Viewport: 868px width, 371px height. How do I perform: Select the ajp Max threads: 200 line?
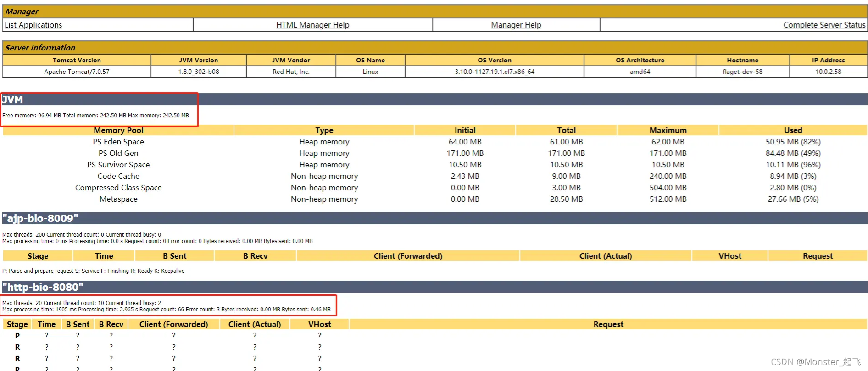(82, 234)
